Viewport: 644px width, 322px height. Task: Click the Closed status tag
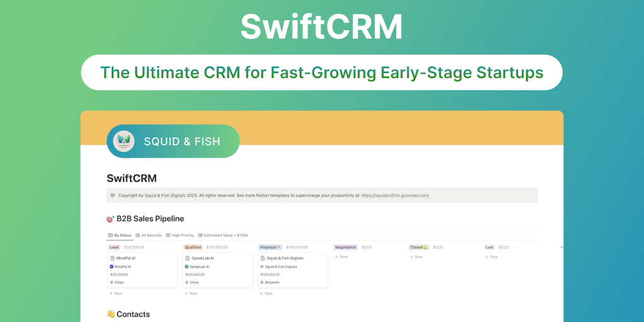click(x=419, y=247)
